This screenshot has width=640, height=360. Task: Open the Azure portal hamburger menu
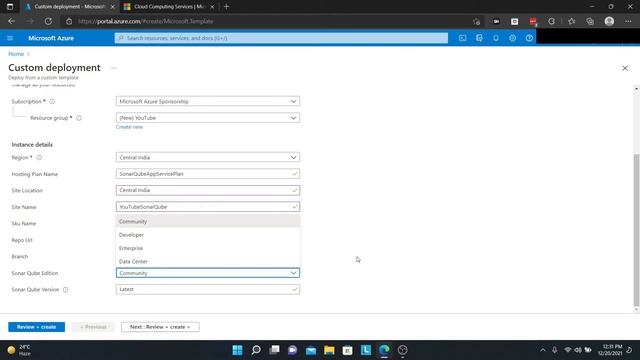coord(10,38)
